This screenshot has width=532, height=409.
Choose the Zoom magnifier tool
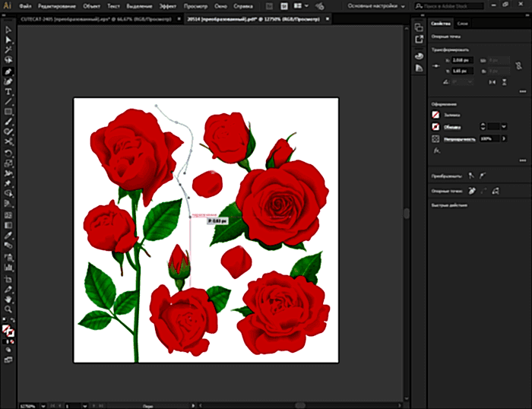8,309
